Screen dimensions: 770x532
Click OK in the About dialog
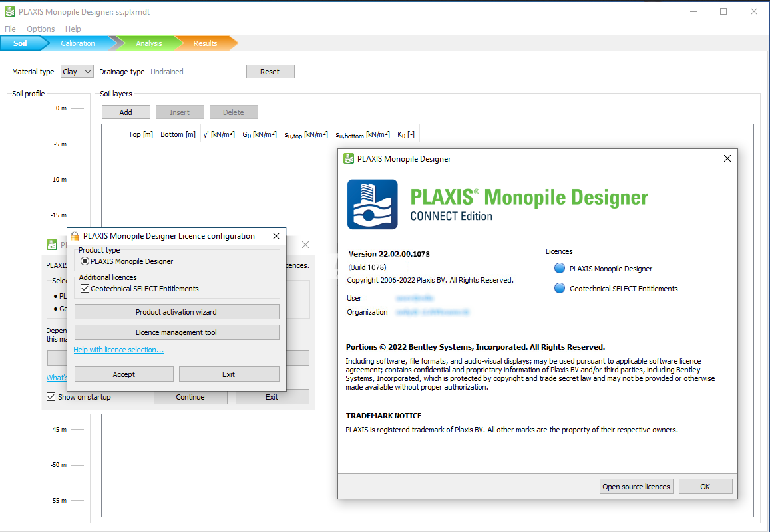coord(705,487)
